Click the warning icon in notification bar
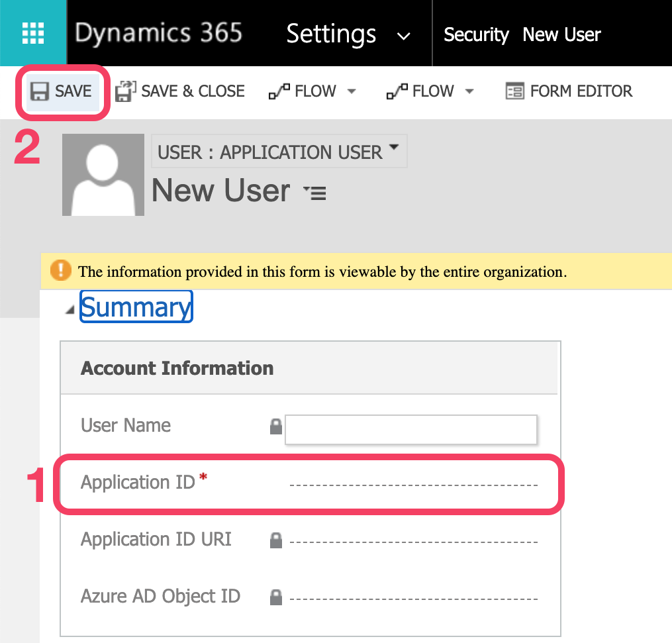The width and height of the screenshot is (672, 643). click(x=61, y=270)
